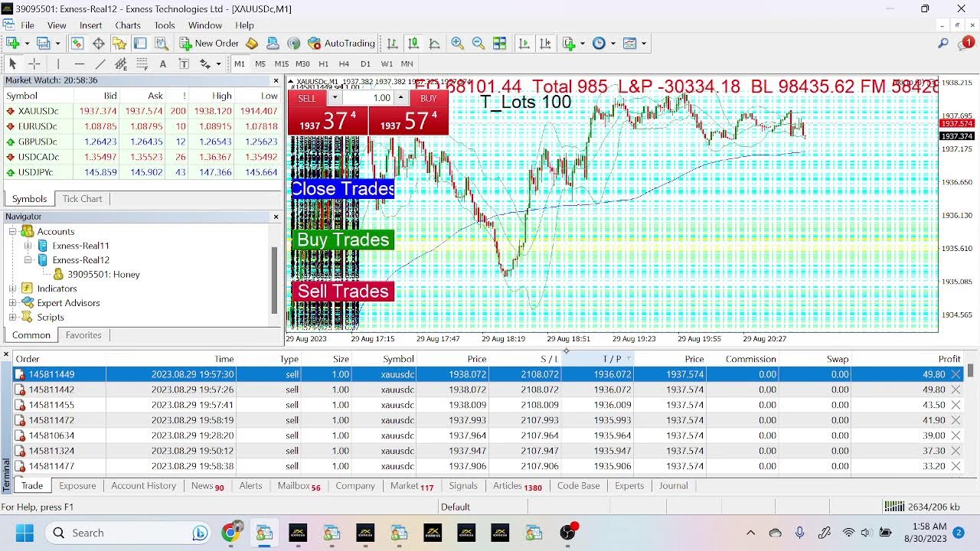Screen dimensions: 980x551
Task: Pick the Horizontal Line drawing tool
Action: 79,64
